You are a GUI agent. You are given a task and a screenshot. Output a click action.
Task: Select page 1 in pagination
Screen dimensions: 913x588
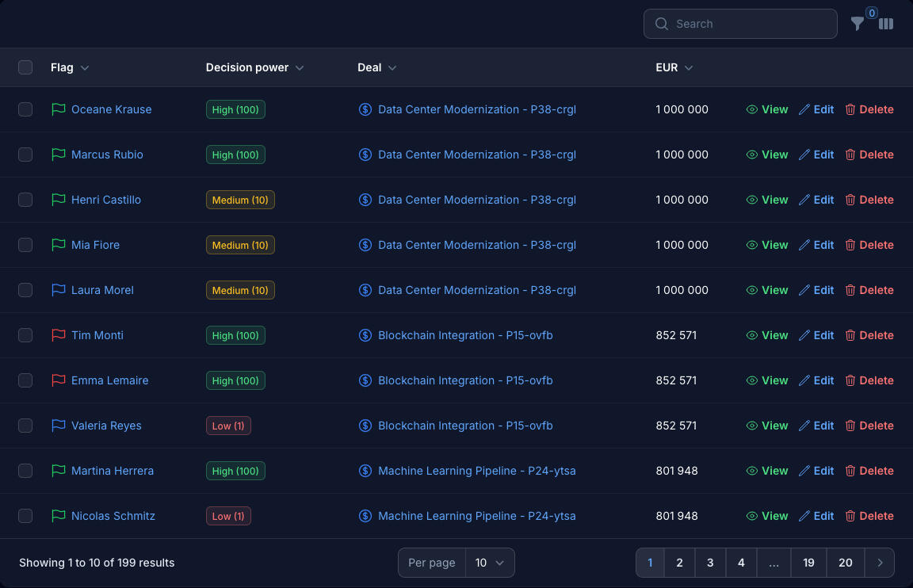[x=650, y=563]
